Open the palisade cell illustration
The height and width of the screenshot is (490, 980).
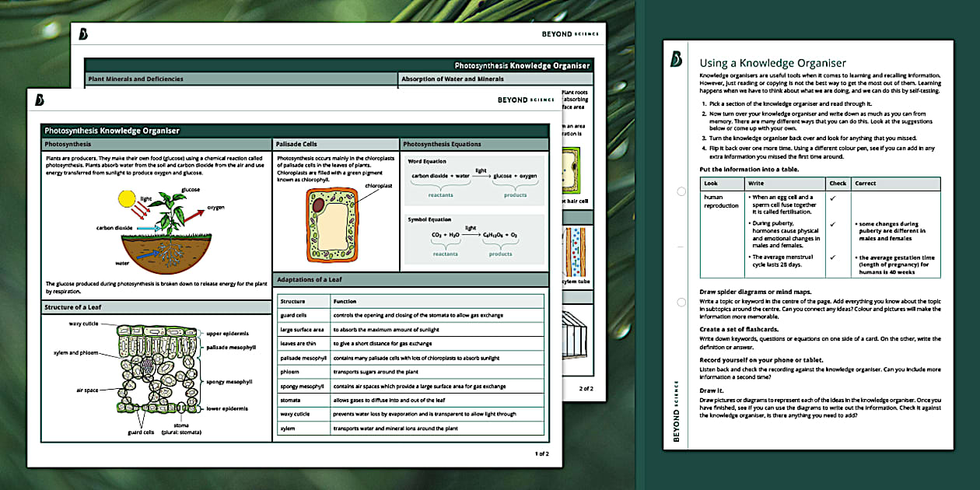[333, 225]
